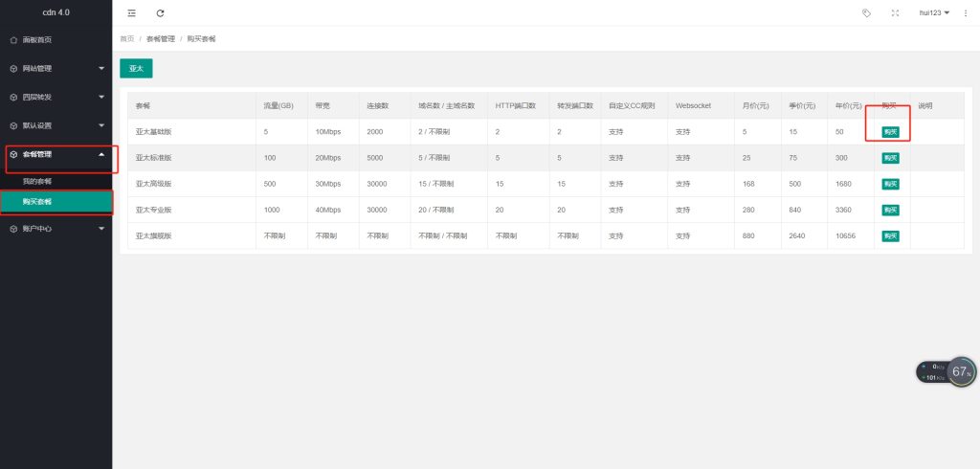Click the tag icon in header
Screen dimensions: 980x469
867,12
